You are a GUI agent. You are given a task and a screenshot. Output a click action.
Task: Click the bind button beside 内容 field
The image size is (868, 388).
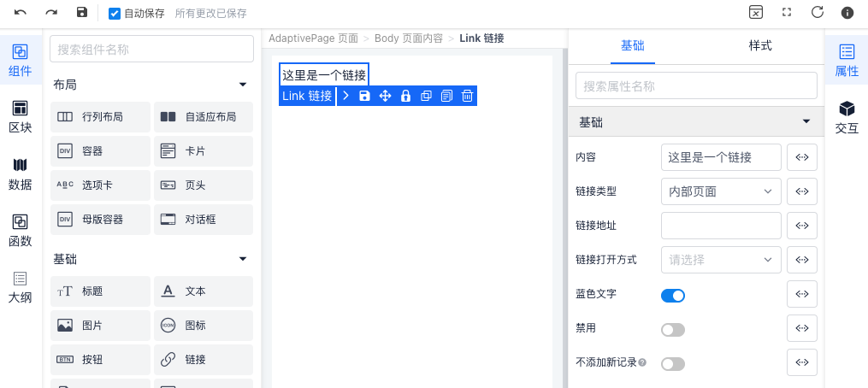point(801,157)
